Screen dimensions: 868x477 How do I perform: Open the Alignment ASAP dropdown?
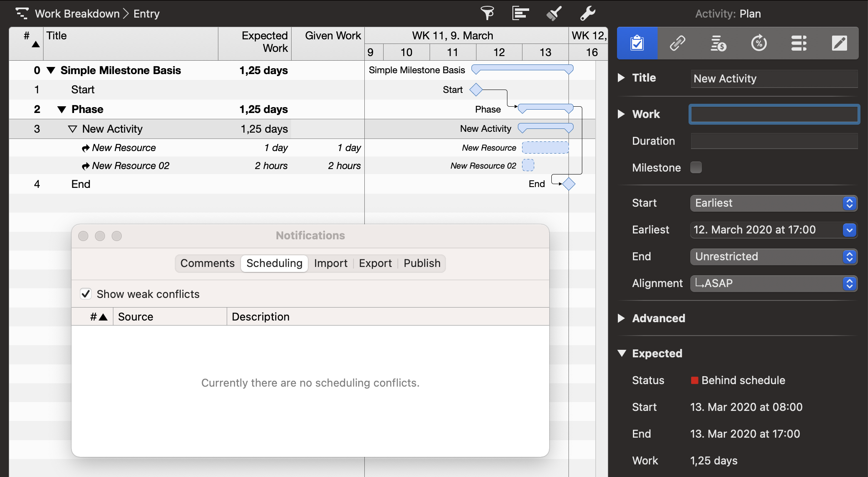coord(773,283)
